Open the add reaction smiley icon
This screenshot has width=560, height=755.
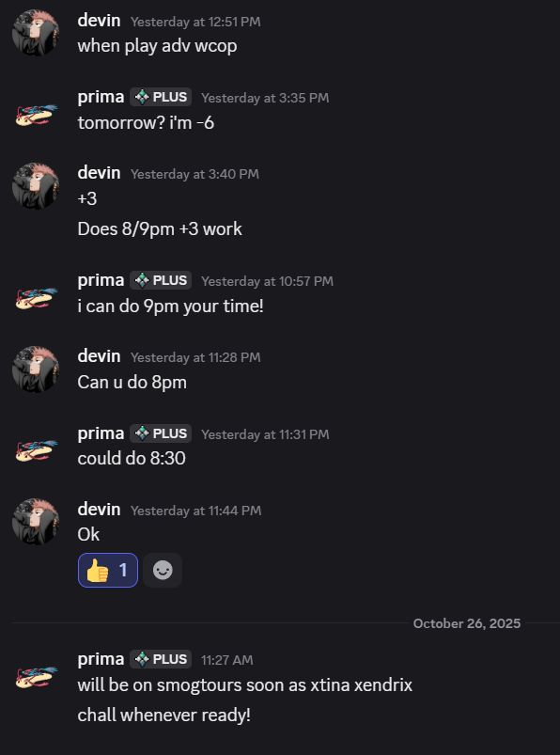pos(162,570)
